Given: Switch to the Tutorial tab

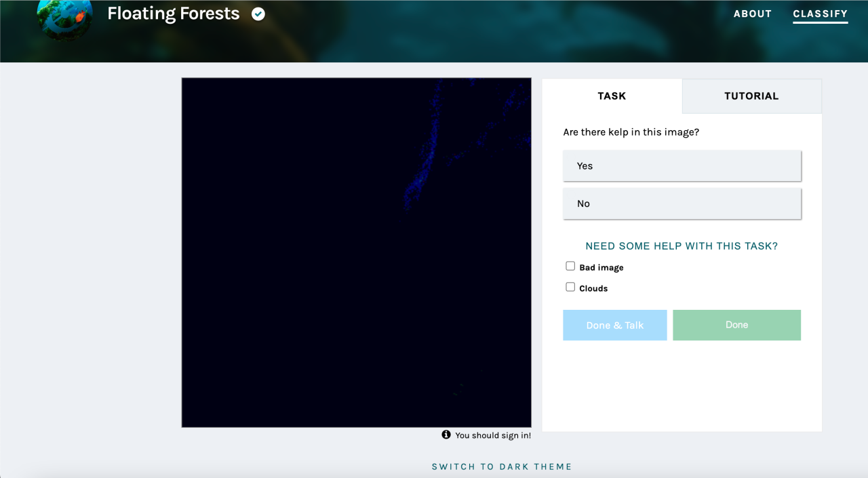Looking at the screenshot, I should tap(751, 96).
